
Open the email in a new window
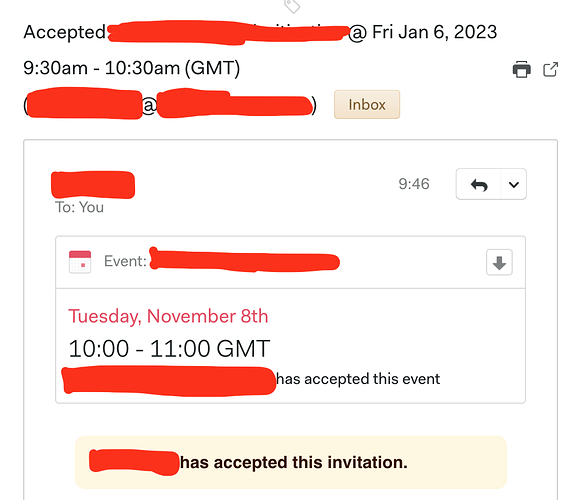[x=550, y=69]
